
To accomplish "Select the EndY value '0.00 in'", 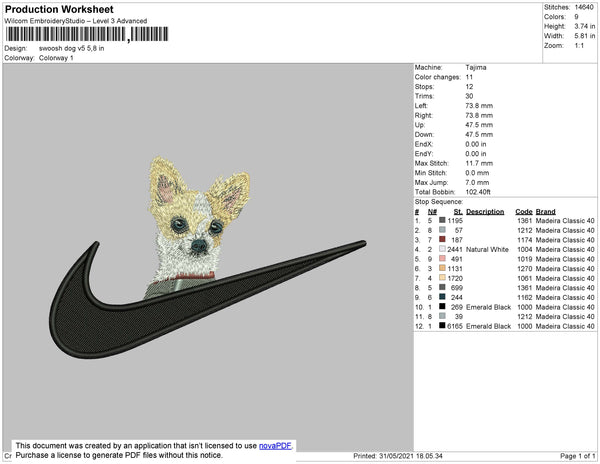I will point(476,154).
